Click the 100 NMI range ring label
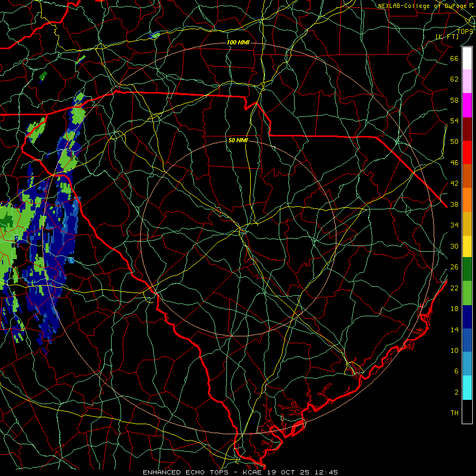Screen dimensions: 476x476 click(x=238, y=42)
